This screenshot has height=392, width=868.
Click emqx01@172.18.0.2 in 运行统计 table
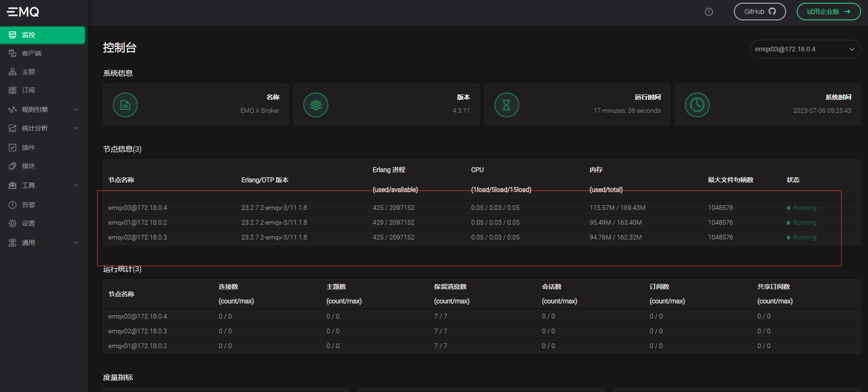tap(138, 346)
